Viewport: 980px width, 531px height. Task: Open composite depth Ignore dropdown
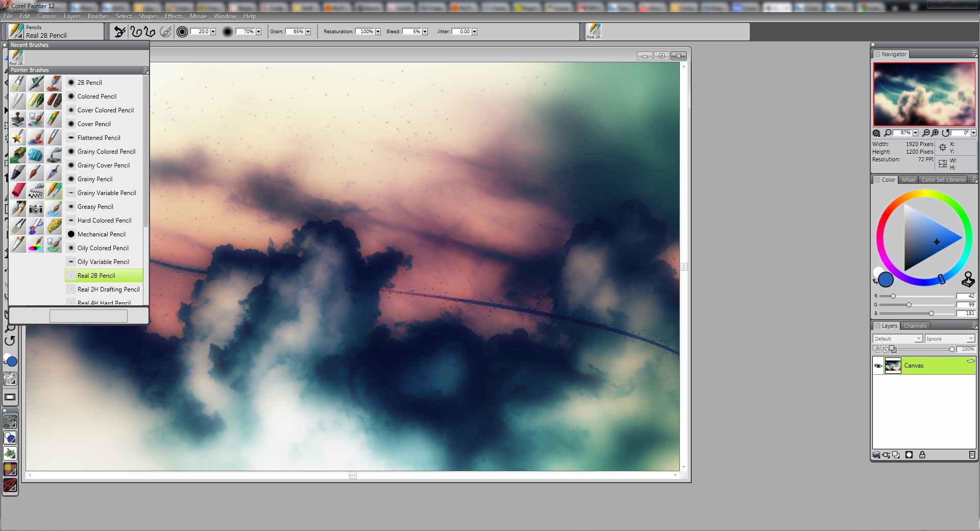949,339
